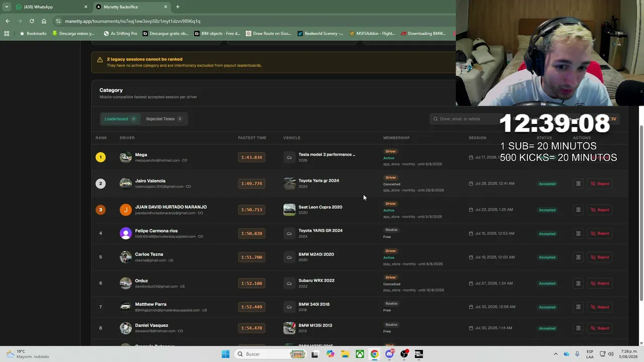This screenshot has height=362, width=644.
Task: Reject Jairo Valencia's session
Action: [600, 184]
